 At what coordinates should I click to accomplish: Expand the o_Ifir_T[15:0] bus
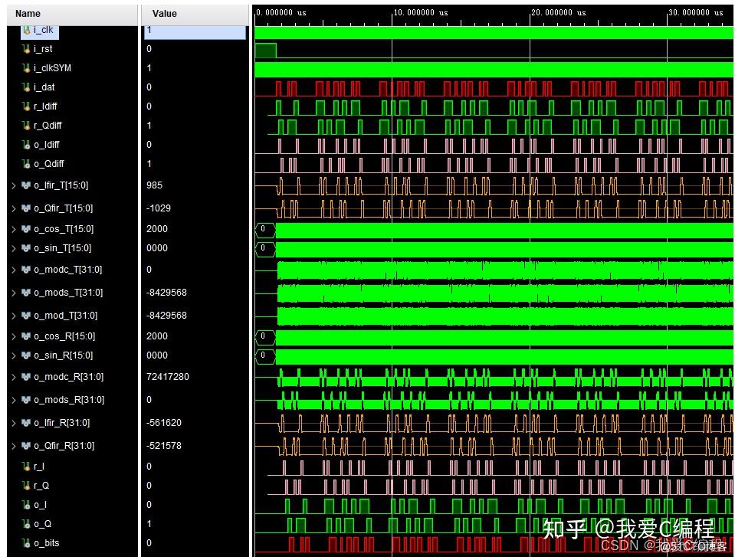point(14,185)
